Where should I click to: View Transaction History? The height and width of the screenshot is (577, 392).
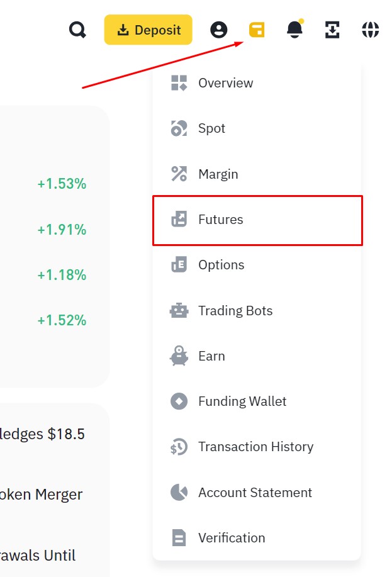(x=255, y=447)
